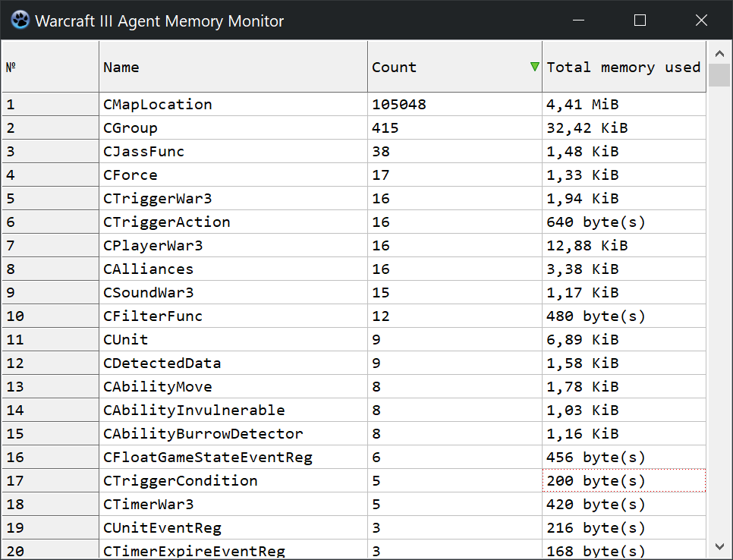Select the CGroup entry

pos(130,128)
